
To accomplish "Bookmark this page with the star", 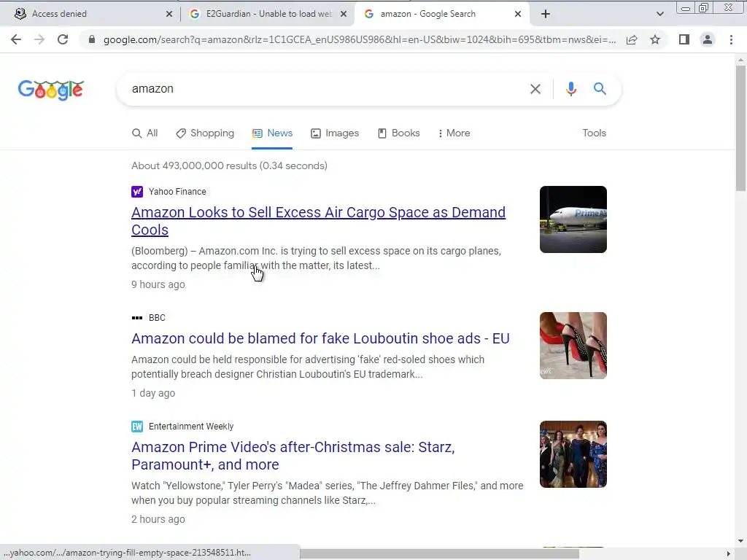I will (656, 39).
